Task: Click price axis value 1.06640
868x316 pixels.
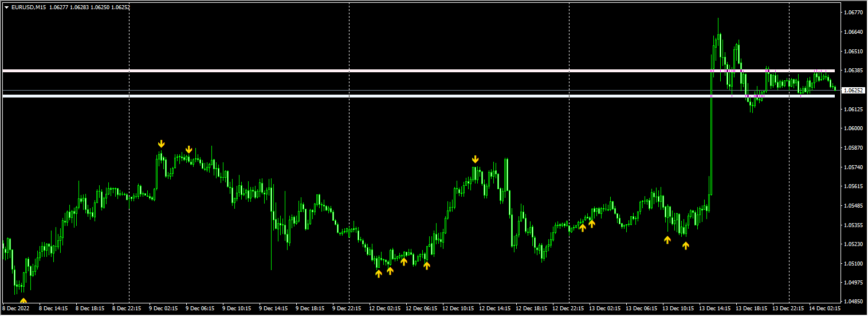Action: click(x=854, y=32)
